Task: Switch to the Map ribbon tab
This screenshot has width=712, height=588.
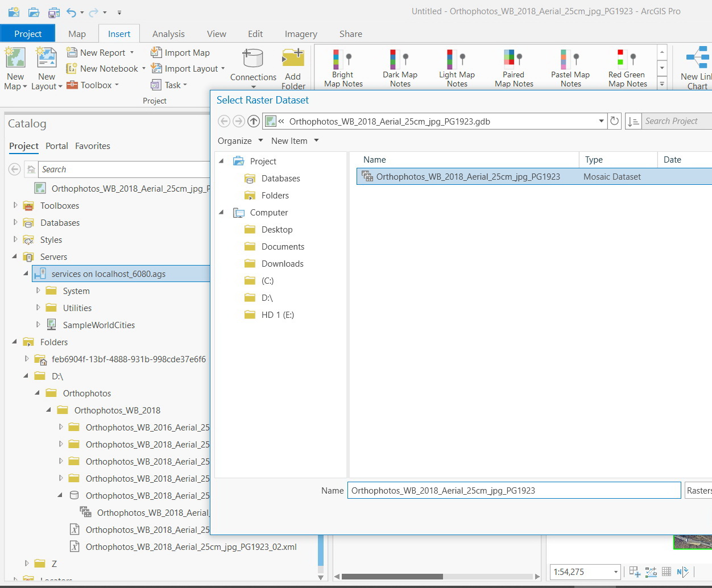Action: (77, 34)
